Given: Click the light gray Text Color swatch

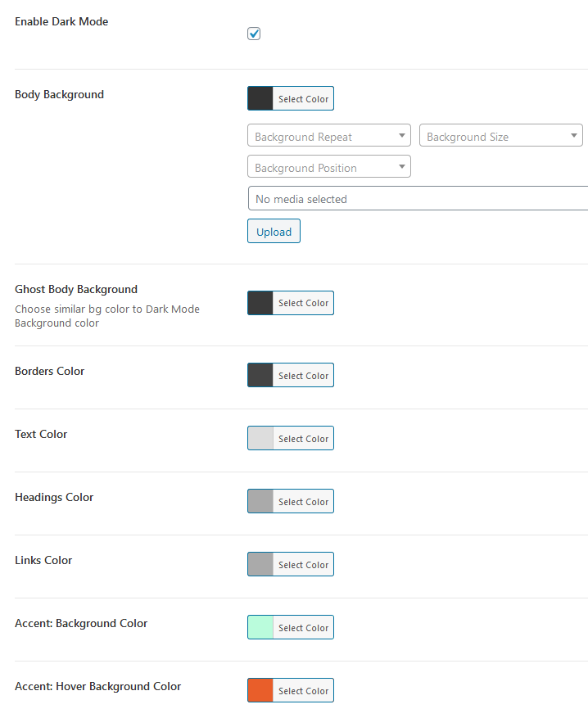Looking at the screenshot, I should click(x=261, y=439).
